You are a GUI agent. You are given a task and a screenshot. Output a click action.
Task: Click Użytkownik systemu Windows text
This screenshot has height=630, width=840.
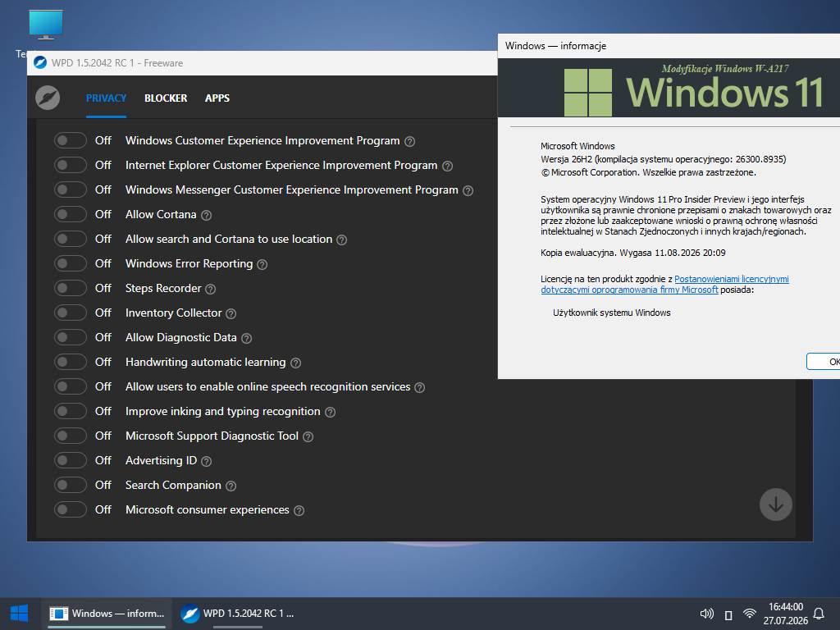612,313
